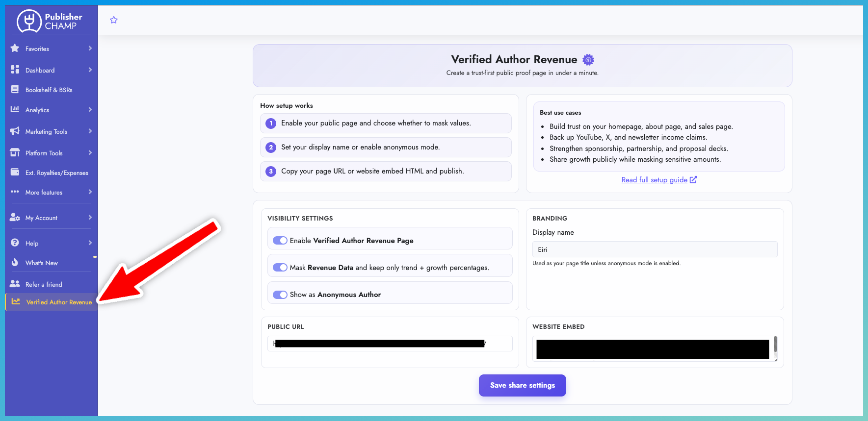Open the Dashboard menu label
This screenshot has width=868, height=421.
click(x=40, y=71)
